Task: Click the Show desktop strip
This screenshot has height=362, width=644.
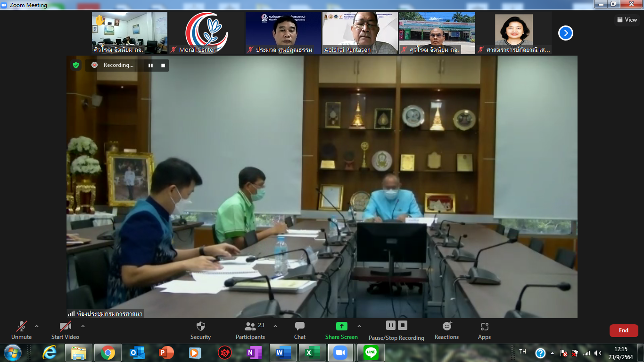Action: pos(641,353)
